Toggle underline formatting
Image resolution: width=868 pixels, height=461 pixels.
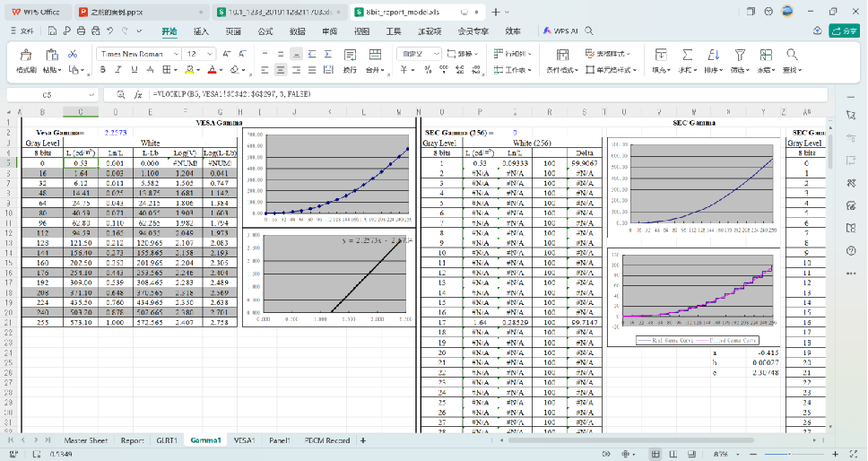coord(134,70)
